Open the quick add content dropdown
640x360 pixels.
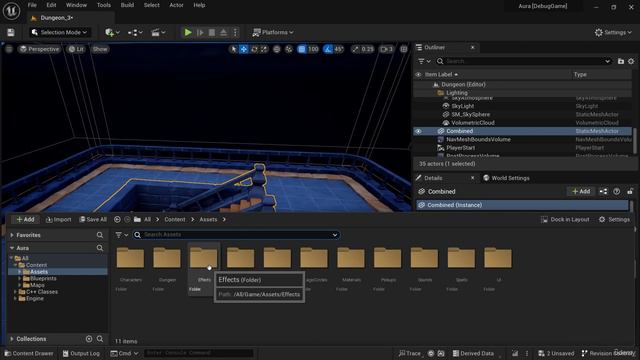click(x=112, y=33)
